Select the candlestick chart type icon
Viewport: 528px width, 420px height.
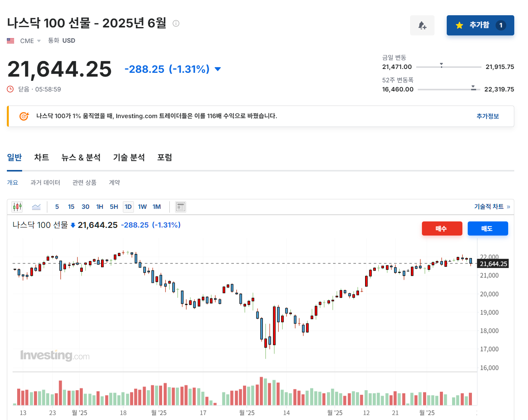[17, 206]
